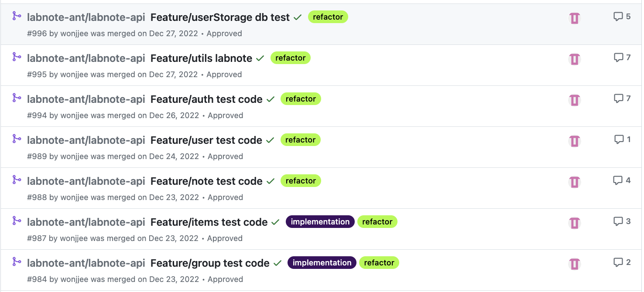
Task: Open labnote-ant/labnote-api repo link on #994 row
Action: (x=86, y=99)
